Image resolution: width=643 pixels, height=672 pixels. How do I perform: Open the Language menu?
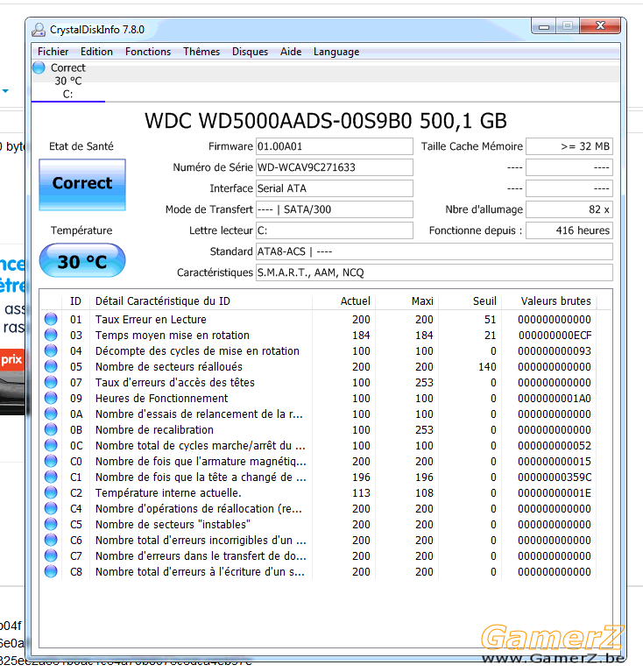tap(336, 52)
